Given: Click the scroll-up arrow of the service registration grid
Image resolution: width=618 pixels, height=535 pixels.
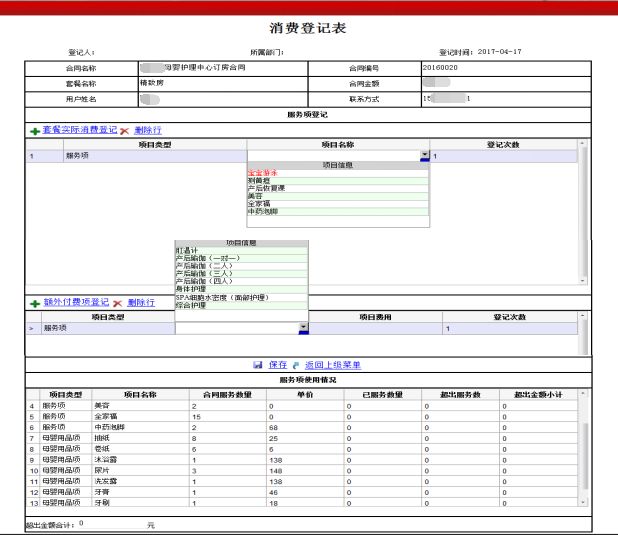Looking at the screenshot, I should pos(583,143).
